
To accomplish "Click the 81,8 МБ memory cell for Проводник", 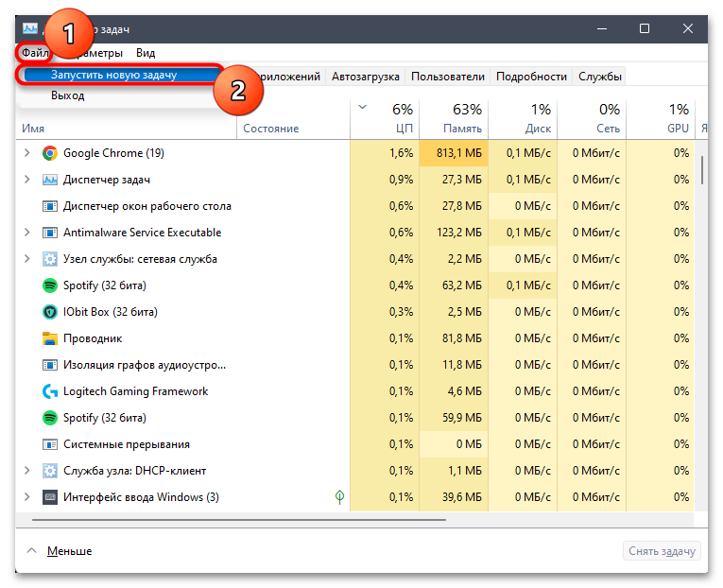I will (x=454, y=338).
